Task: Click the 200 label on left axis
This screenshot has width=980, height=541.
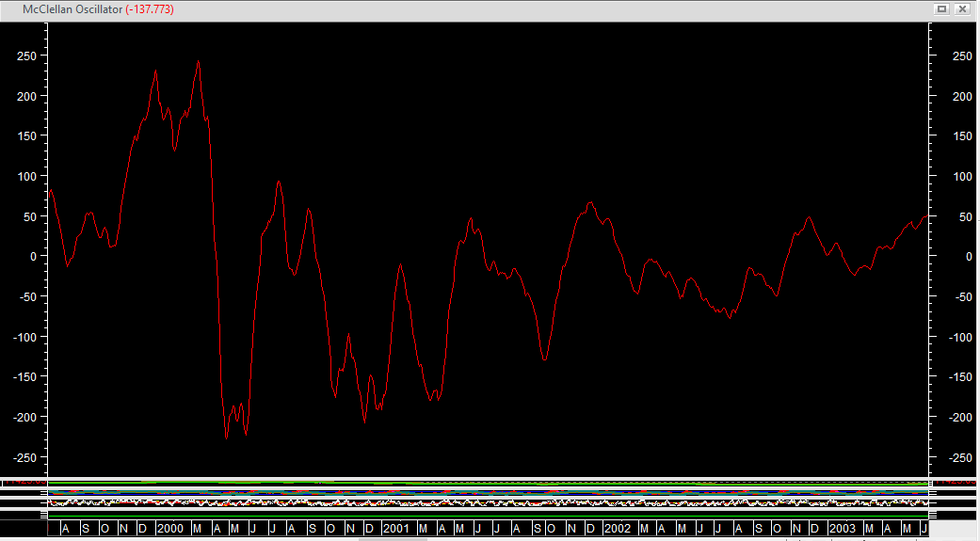Action: (26, 96)
